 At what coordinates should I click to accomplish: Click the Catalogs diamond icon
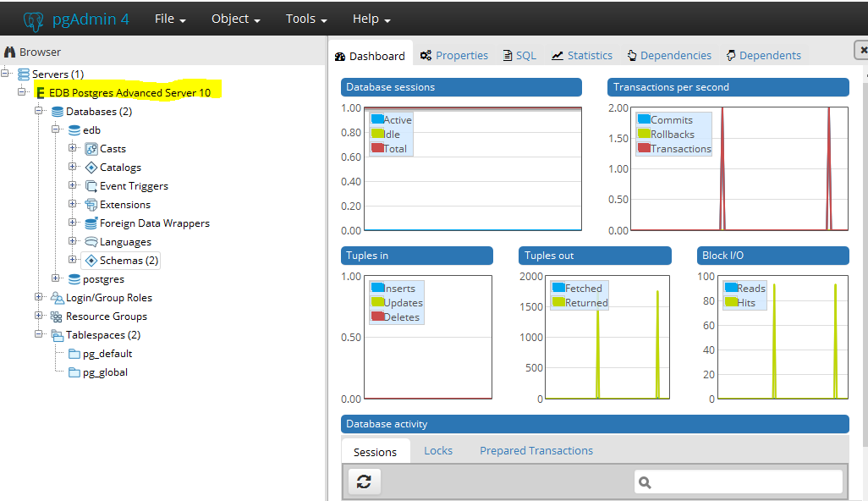91,168
